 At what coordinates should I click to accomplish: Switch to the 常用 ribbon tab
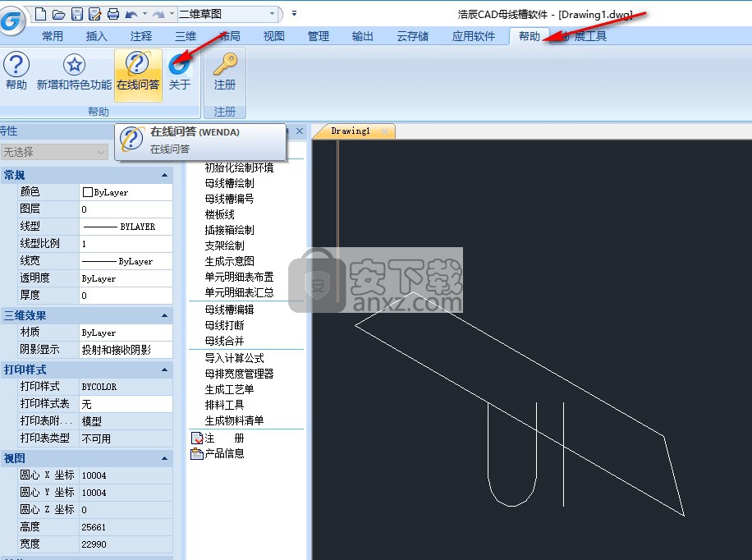pos(53,36)
